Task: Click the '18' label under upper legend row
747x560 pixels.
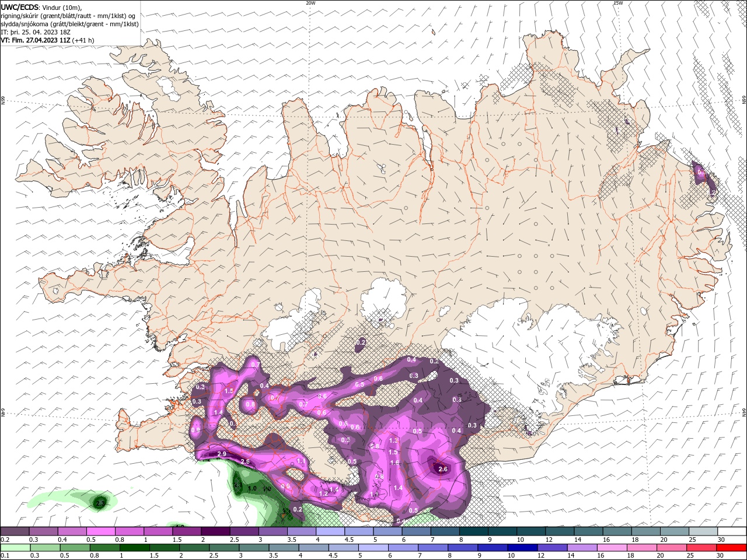Action: click(635, 540)
